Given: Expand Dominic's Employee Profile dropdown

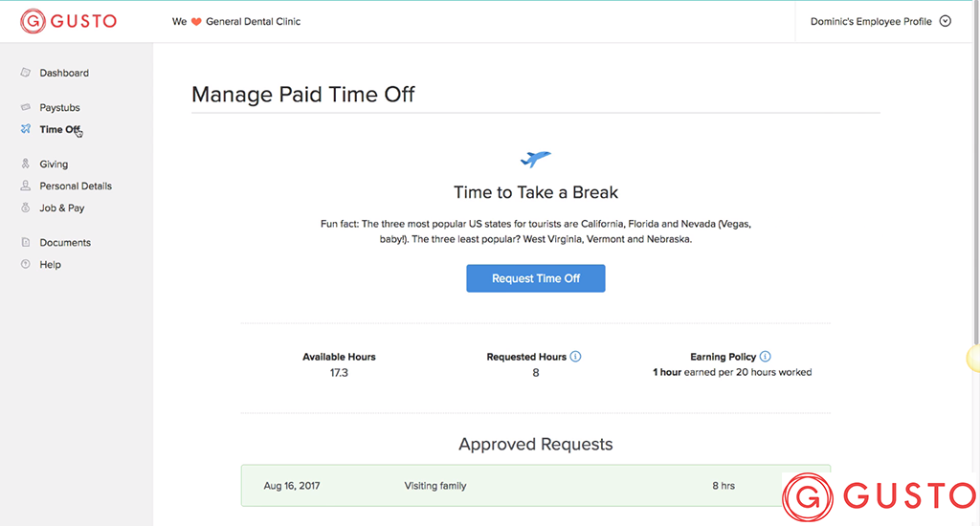Looking at the screenshot, I should 946,21.
